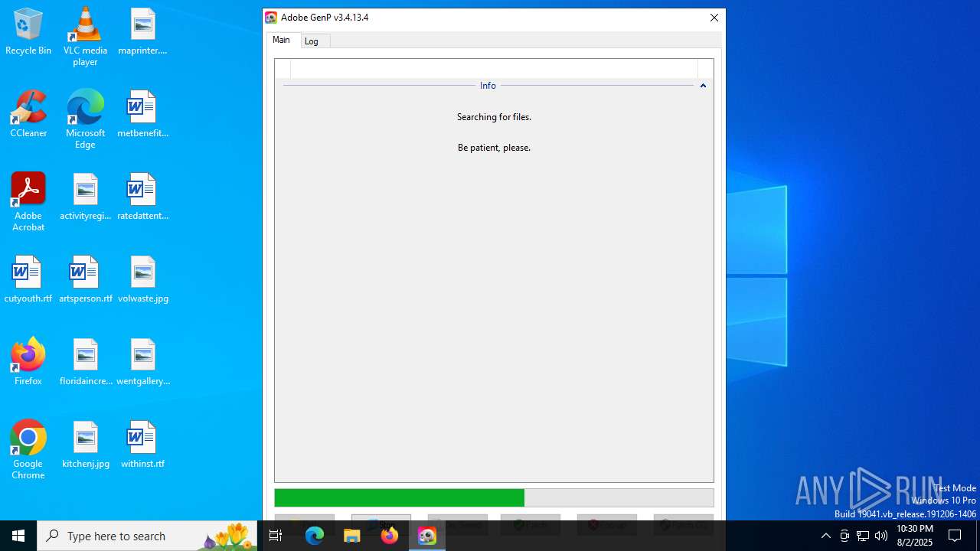980x551 pixels.
Task: Select Microsoft Edge desktop shortcut
Action: coord(85,119)
